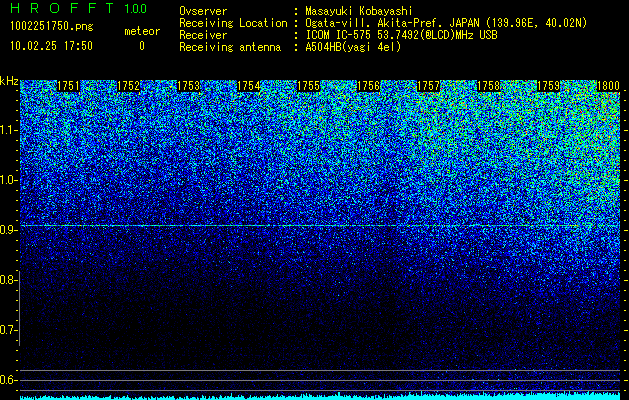Select the filename 1002251750.png
The image size is (629, 400).
pos(52,27)
